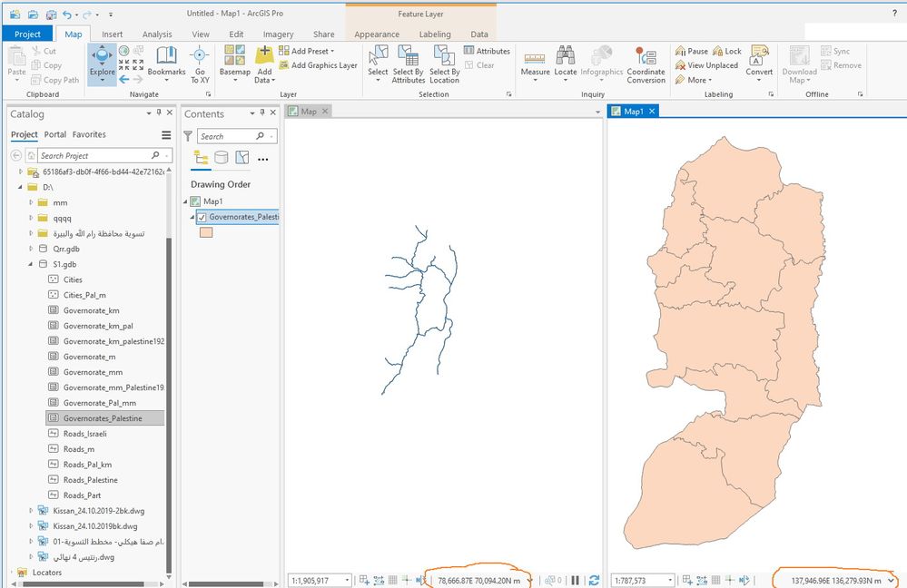Pause labeling
This screenshot has width=907, height=588.
click(x=691, y=51)
